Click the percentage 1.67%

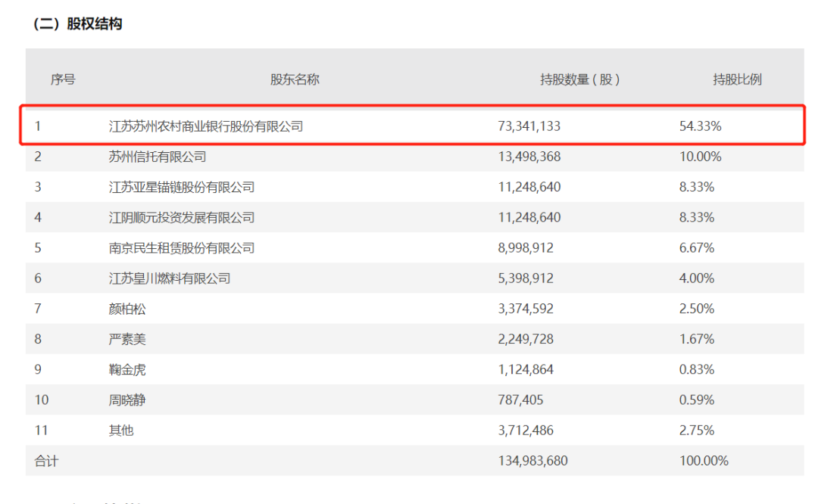697,339
